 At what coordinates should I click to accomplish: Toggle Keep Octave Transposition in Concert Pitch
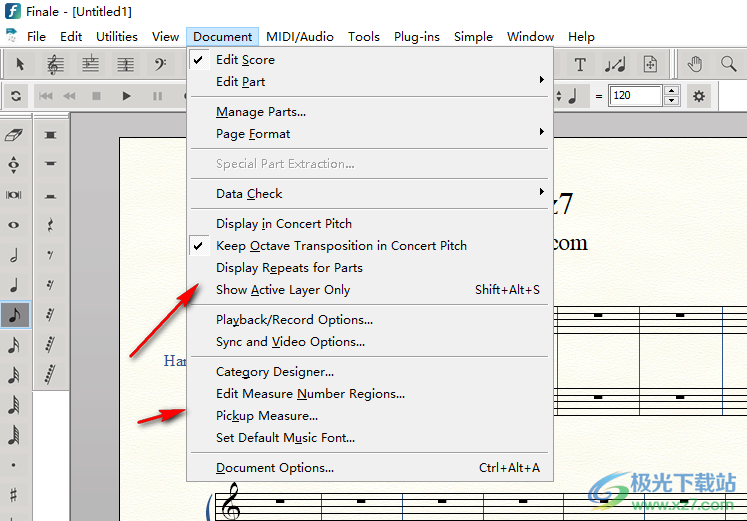click(x=341, y=246)
